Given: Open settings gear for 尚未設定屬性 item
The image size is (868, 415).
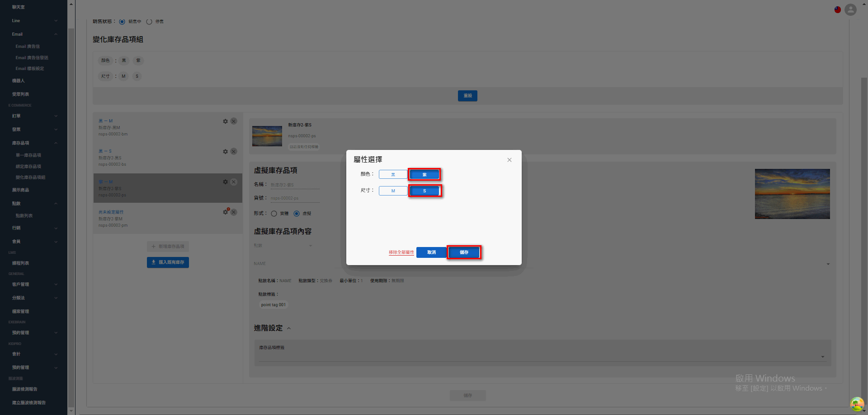Looking at the screenshot, I should tap(226, 212).
